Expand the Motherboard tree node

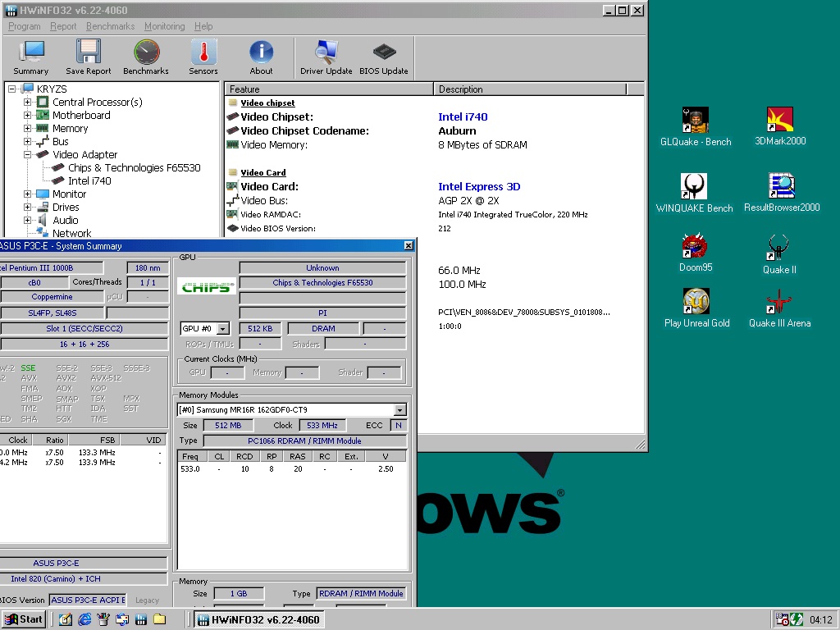click(x=27, y=115)
